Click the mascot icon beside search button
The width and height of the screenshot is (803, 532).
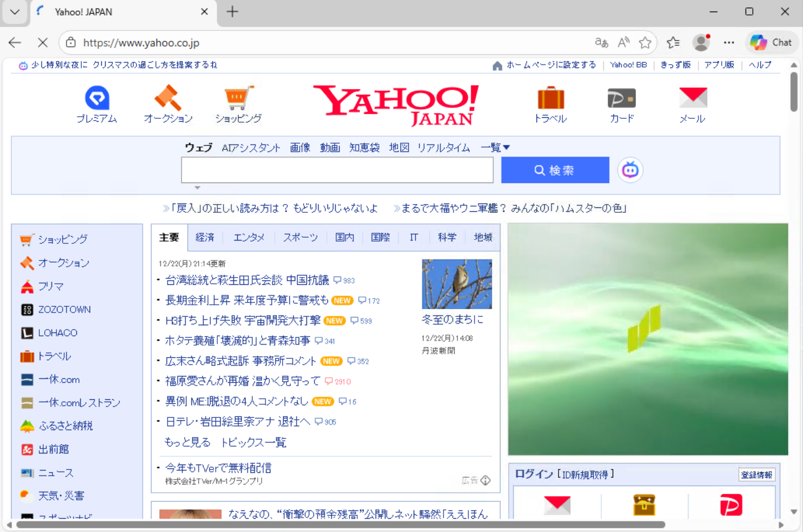tap(630, 170)
